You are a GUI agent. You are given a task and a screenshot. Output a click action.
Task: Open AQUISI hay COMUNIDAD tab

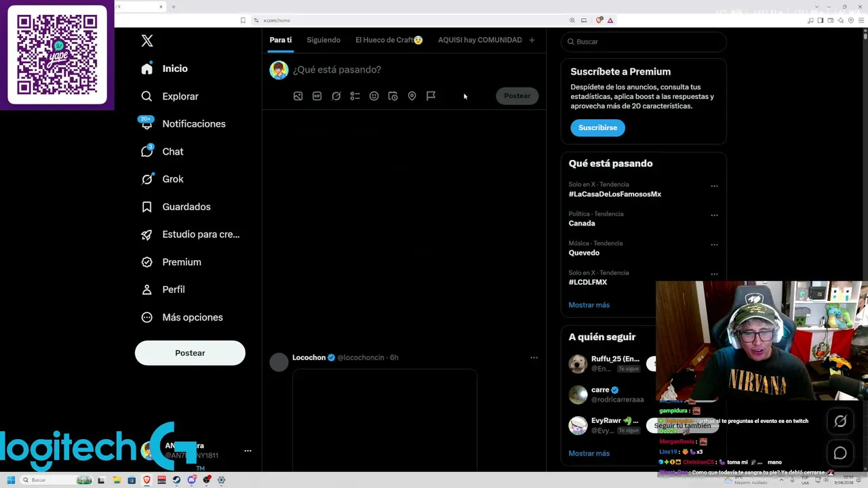(x=480, y=40)
